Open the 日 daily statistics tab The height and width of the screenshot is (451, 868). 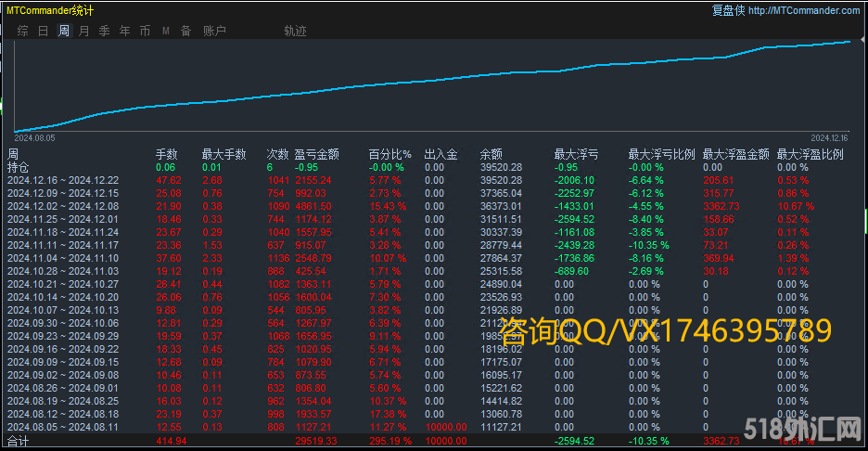pyautogui.click(x=43, y=31)
